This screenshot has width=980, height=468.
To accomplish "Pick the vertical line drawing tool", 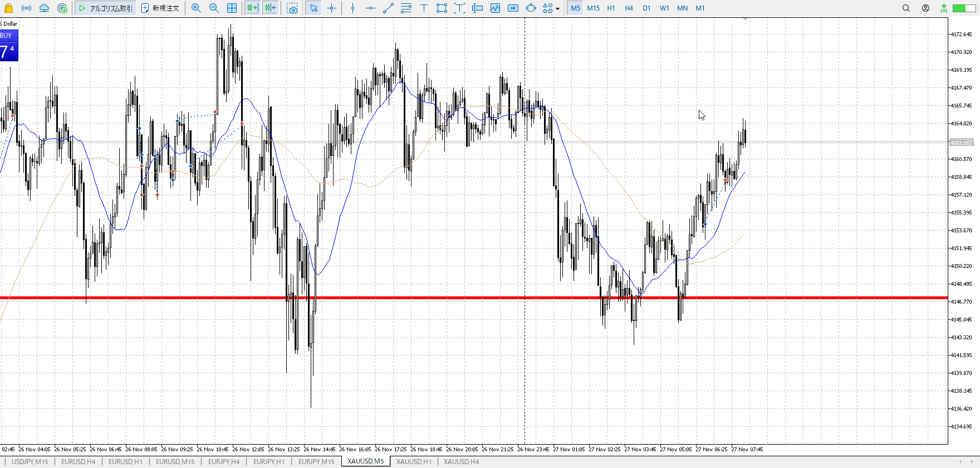I will (352, 8).
